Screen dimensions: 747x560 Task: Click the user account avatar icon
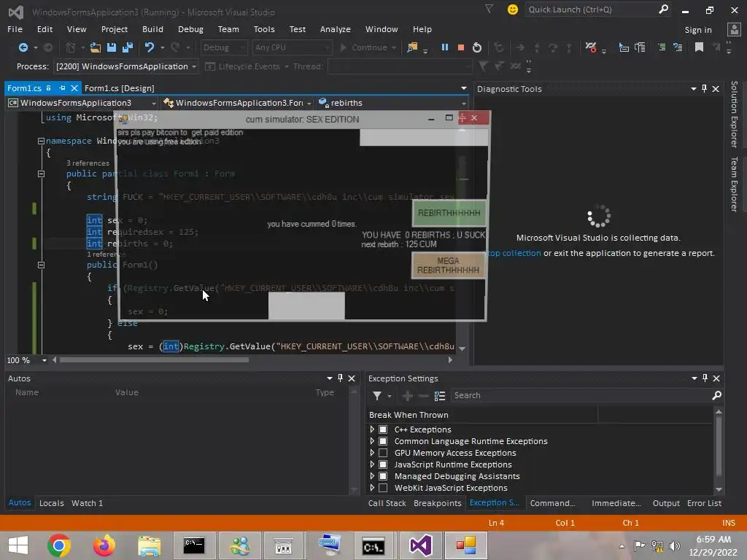734,29
